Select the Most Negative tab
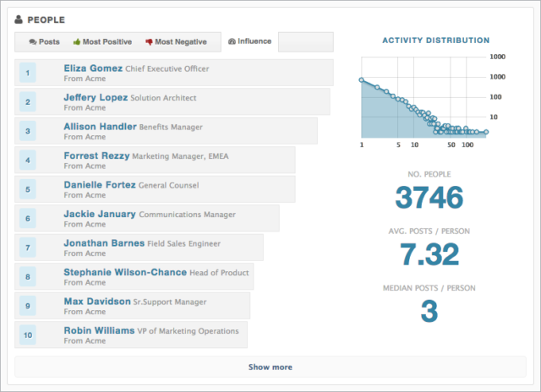Screen dimensions: 541x392 (x=178, y=41)
